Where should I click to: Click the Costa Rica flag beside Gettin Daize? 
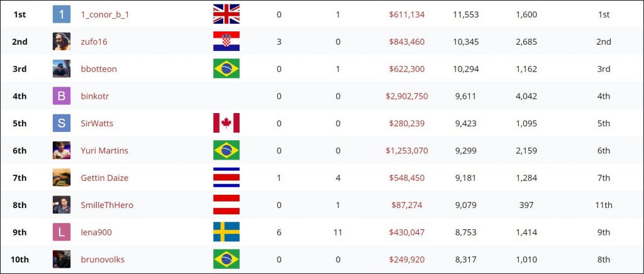226,178
